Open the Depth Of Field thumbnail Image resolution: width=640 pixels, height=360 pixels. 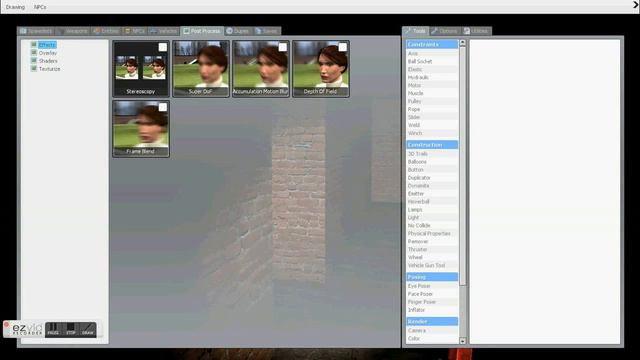click(x=321, y=69)
